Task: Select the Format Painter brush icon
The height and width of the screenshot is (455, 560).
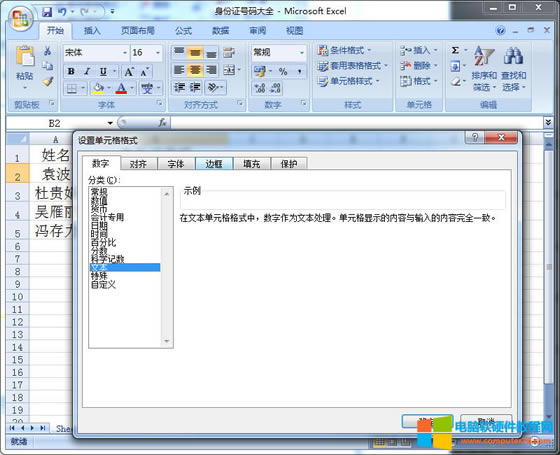Action: click(x=48, y=82)
